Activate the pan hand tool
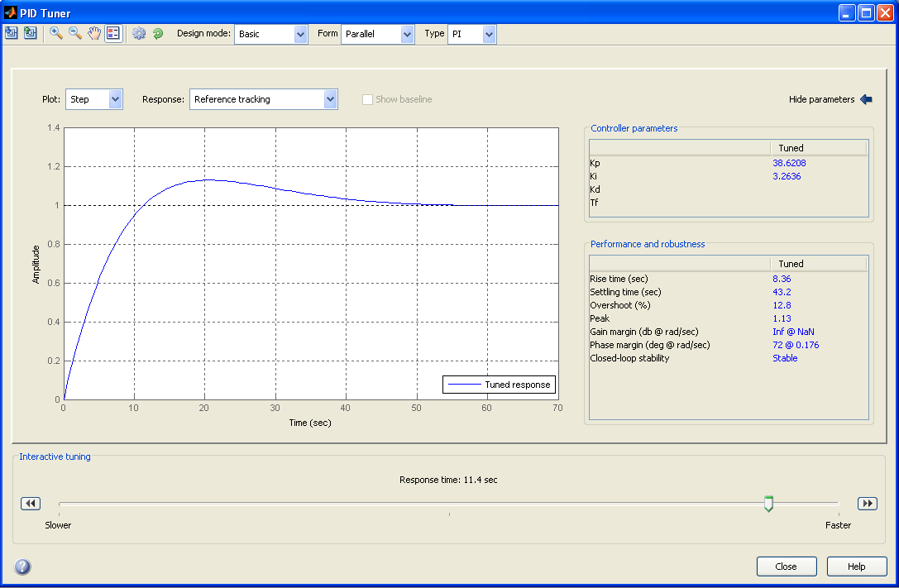Image resolution: width=899 pixels, height=588 pixels. [94, 33]
